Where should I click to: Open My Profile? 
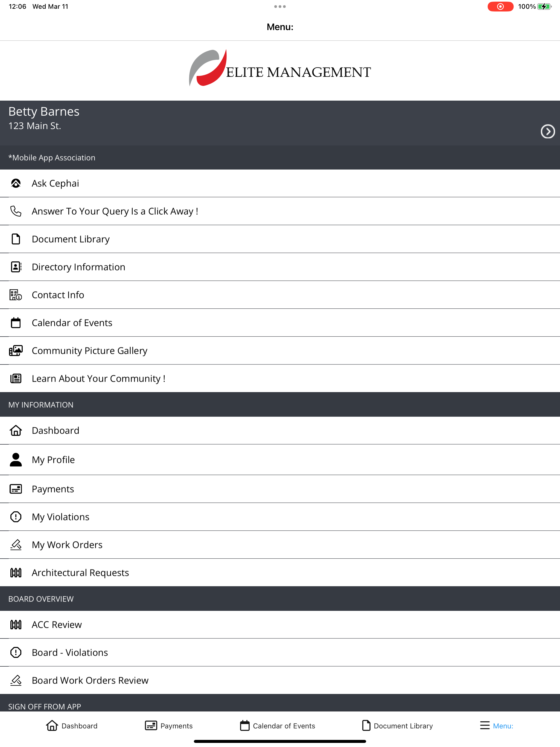pos(280,460)
